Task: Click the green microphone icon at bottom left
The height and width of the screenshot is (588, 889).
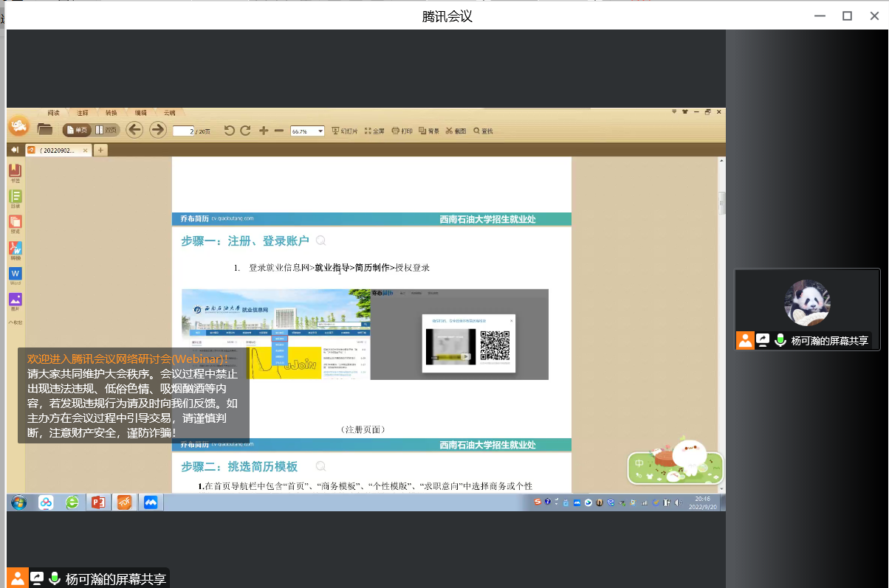Action: (x=54, y=578)
